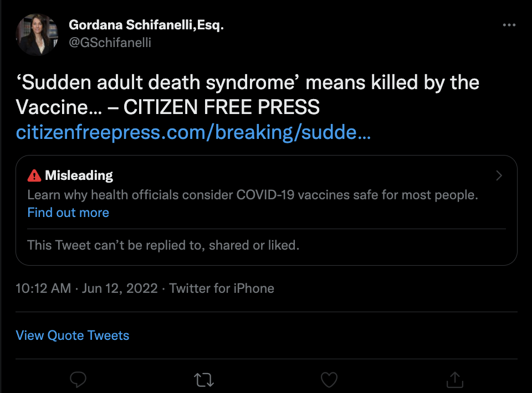532x393 pixels.
Task: Click the Find out more link
Action: pos(68,213)
